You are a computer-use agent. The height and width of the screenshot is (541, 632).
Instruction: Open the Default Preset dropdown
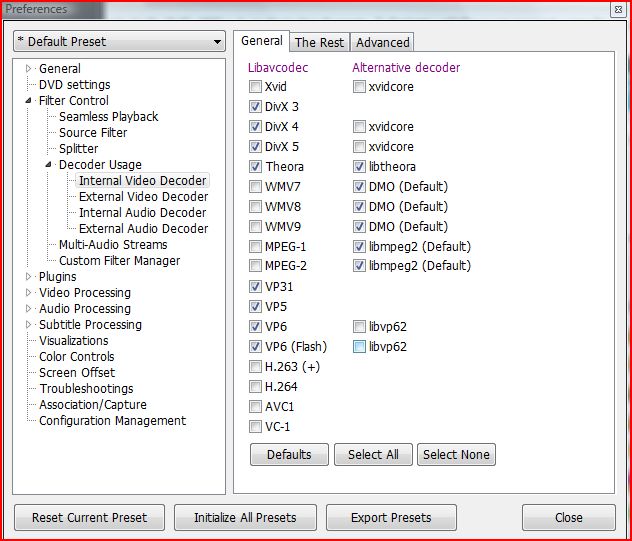pyautogui.click(x=119, y=42)
